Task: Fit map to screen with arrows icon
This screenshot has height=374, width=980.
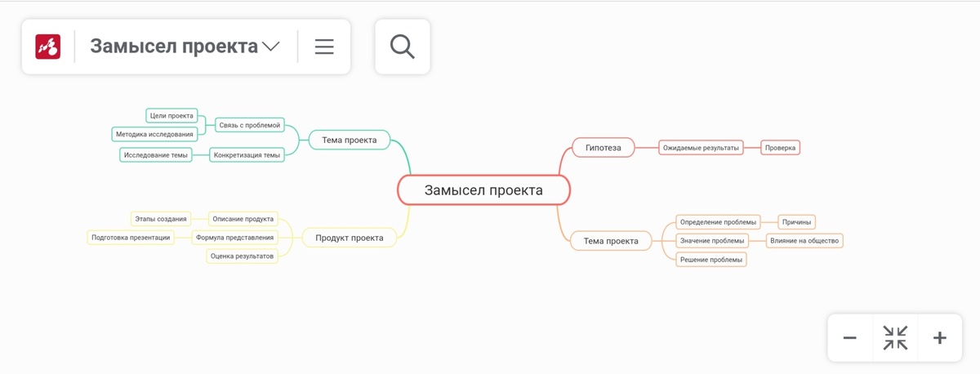Action: coord(895,338)
